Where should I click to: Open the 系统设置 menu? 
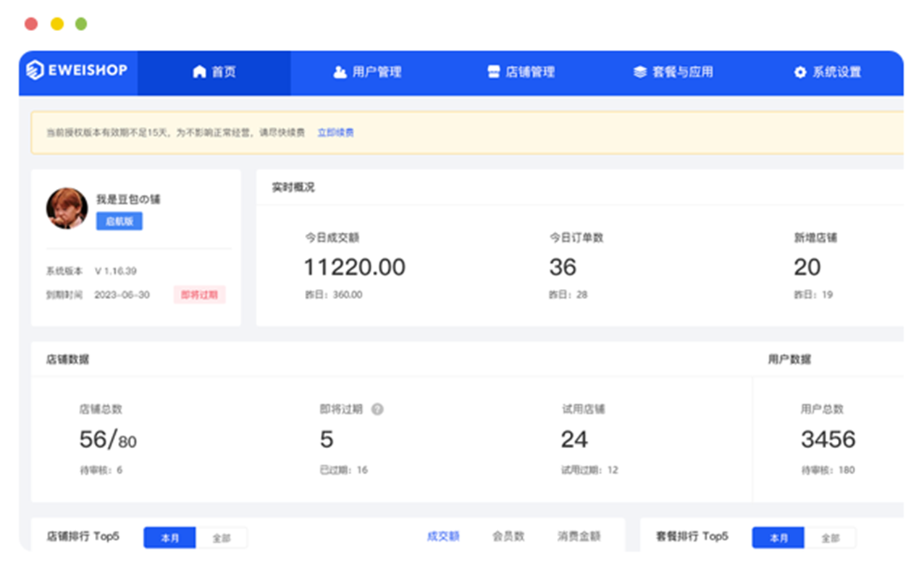(828, 72)
